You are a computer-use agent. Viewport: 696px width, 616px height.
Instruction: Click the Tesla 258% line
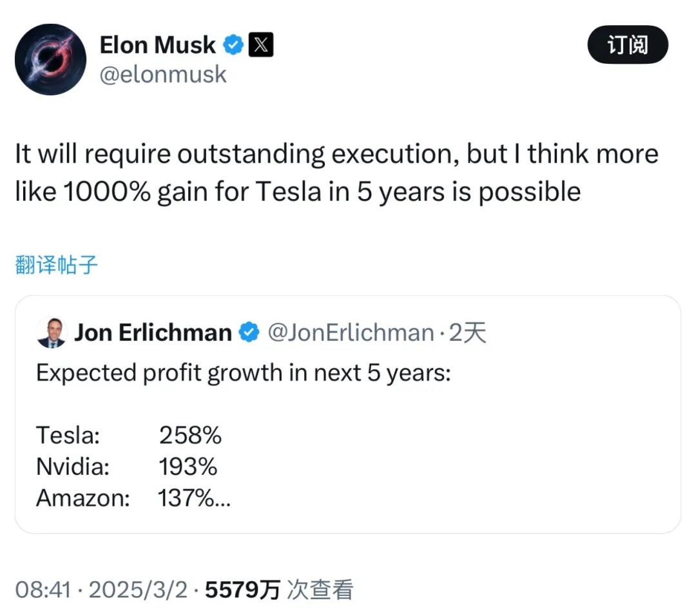tap(129, 436)
